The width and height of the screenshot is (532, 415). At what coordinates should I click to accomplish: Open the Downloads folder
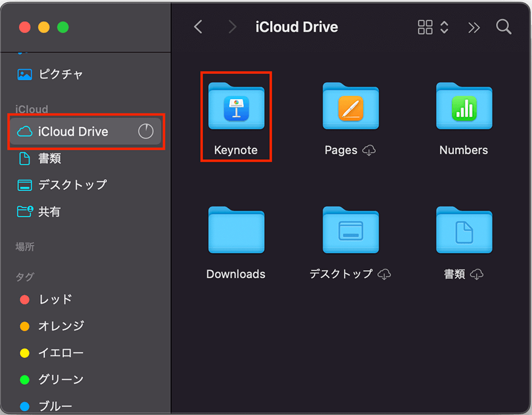pyautogui.click(x=236, y=232)
